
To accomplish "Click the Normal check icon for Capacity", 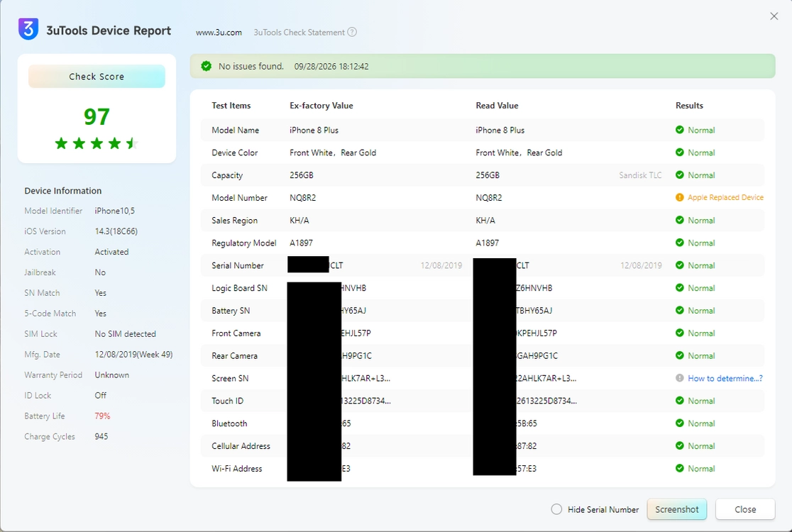I will (679, 175).
